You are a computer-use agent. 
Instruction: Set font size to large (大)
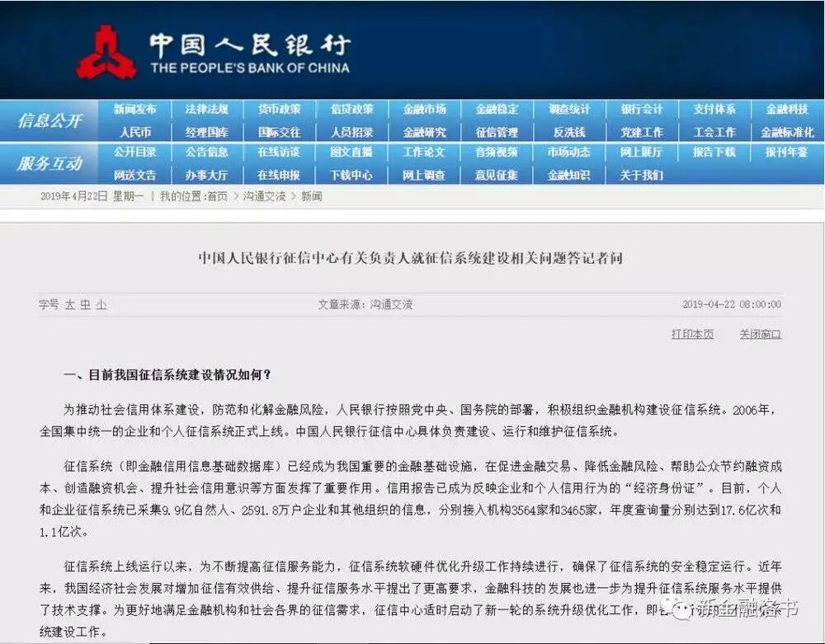click(69, 304)
